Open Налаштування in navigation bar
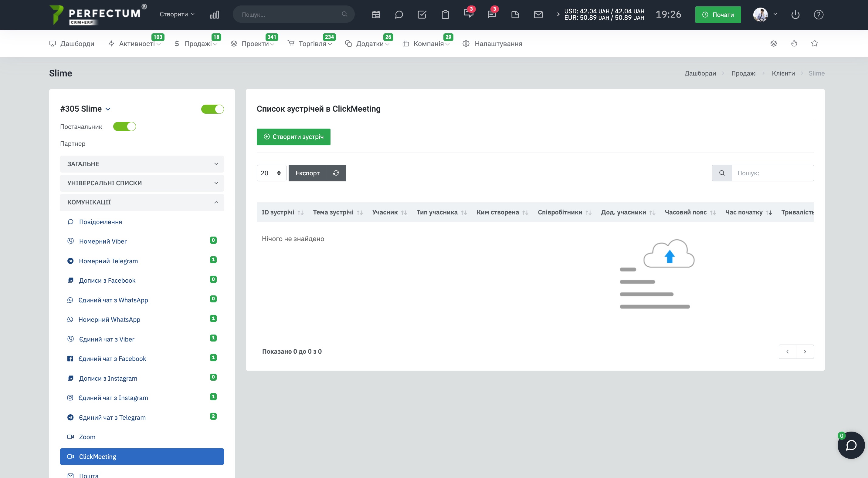The image size is (868, 478). point(492,44)
